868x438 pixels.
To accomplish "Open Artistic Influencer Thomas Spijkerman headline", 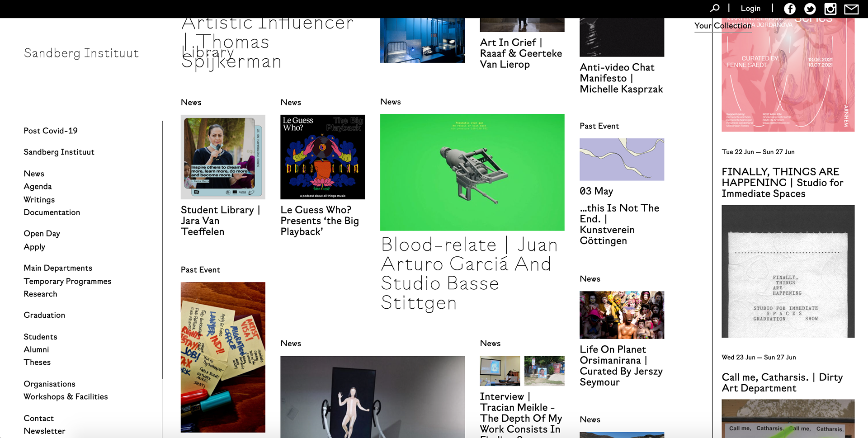I will coord(267,43).
